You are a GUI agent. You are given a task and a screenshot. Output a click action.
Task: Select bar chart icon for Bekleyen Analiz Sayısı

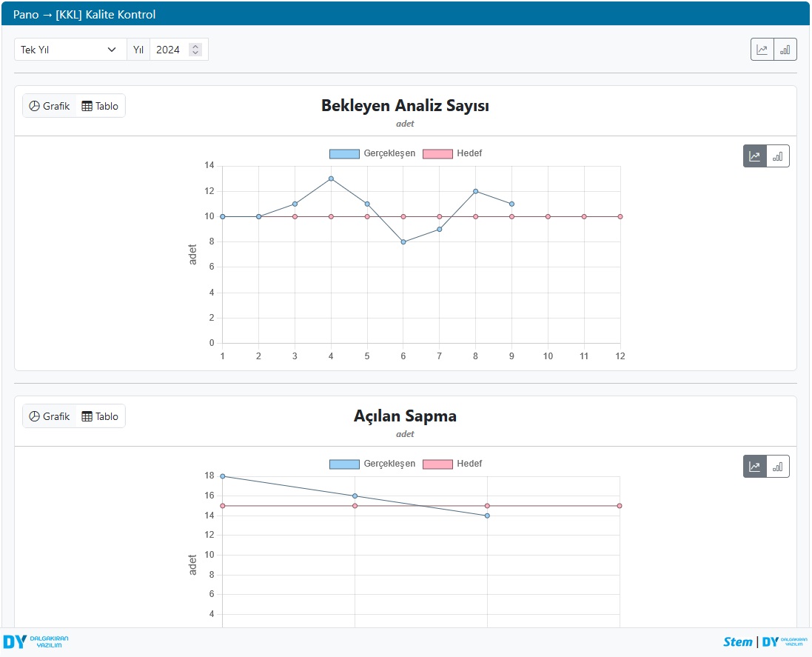777,156
